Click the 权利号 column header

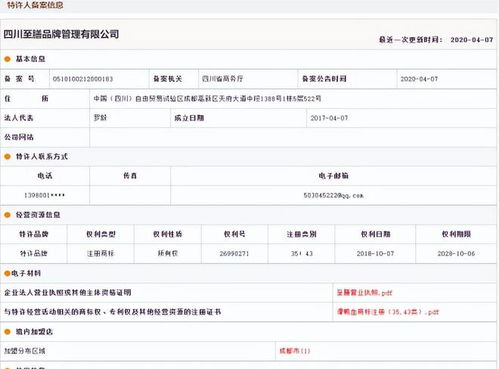pos(235,234)
